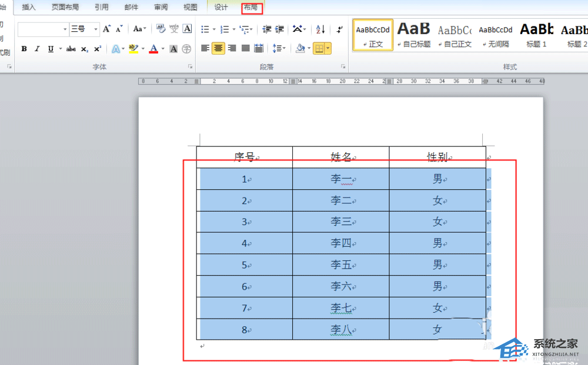Click the subscript icon

[x=85, y=49]
